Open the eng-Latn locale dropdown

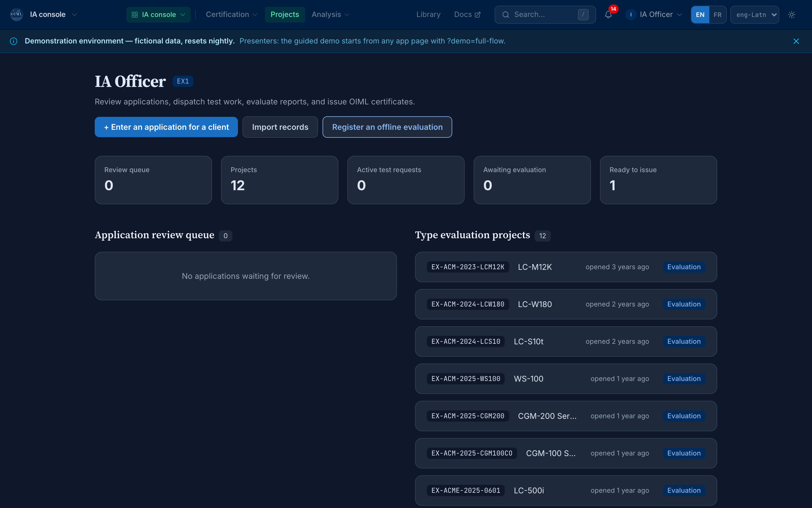(x=754, y=15)
